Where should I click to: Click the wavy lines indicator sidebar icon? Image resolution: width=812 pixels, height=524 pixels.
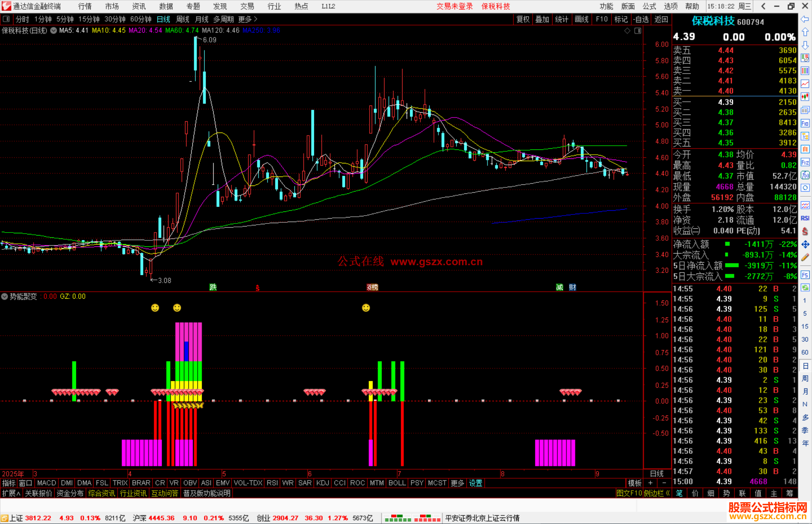[805, 205]
